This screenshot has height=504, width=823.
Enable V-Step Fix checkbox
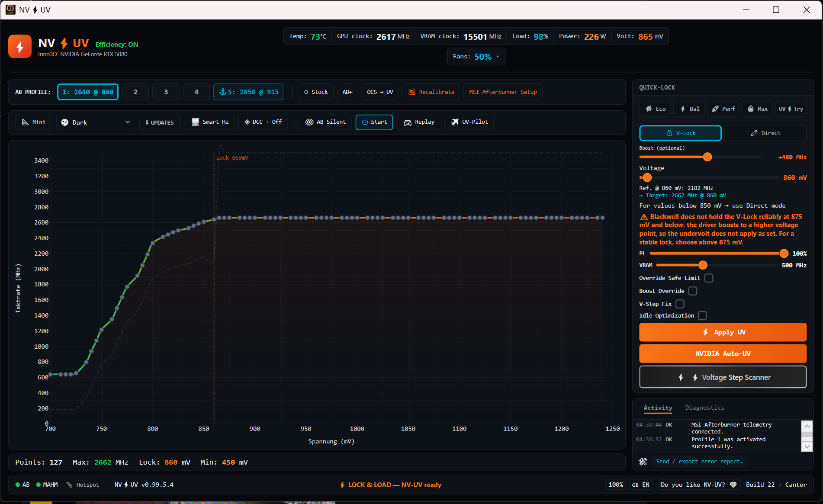tap(680, 304)
